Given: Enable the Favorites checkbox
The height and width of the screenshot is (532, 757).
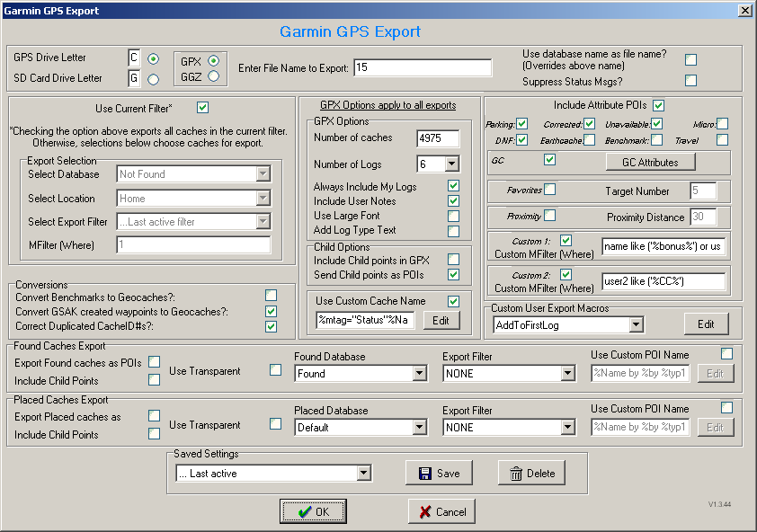Looking at the screenshot, I should click(549, 190).
